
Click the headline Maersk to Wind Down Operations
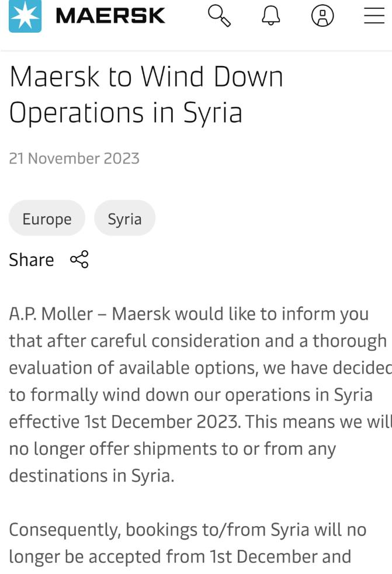tap(146, 94)
